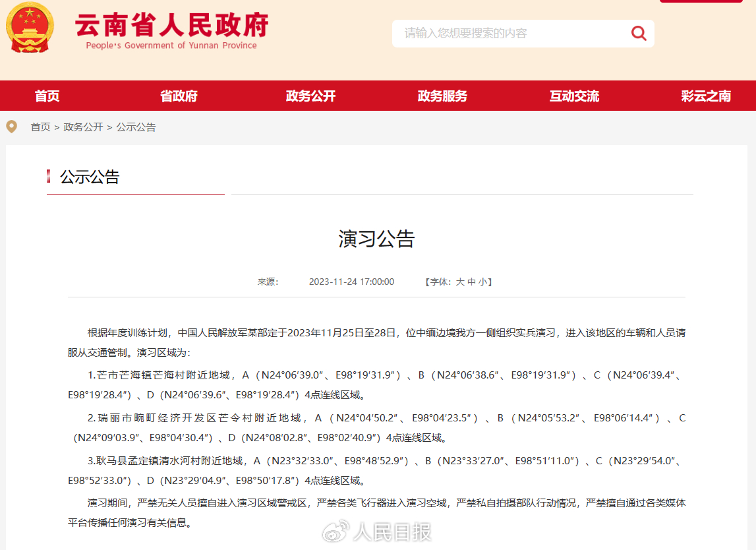The width and height of the screenshot is (756, 550).
Task: Open the 互动交流 navigation item
Action: (574, 96)
